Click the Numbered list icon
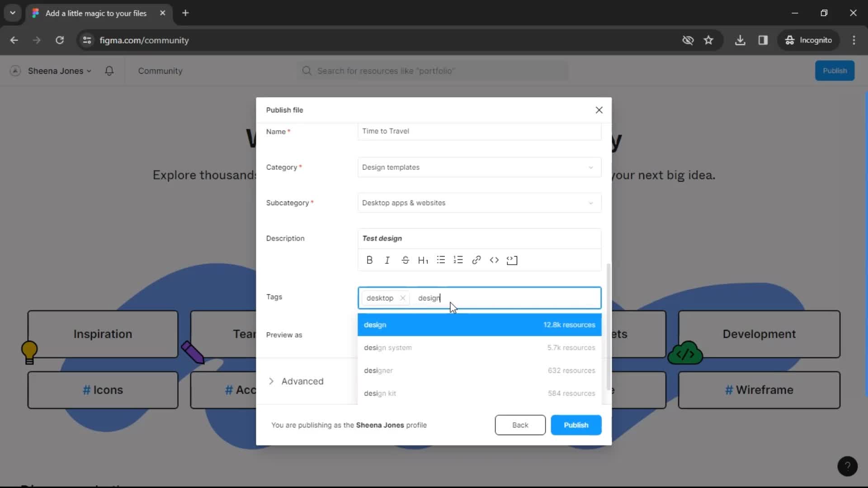 458,260
